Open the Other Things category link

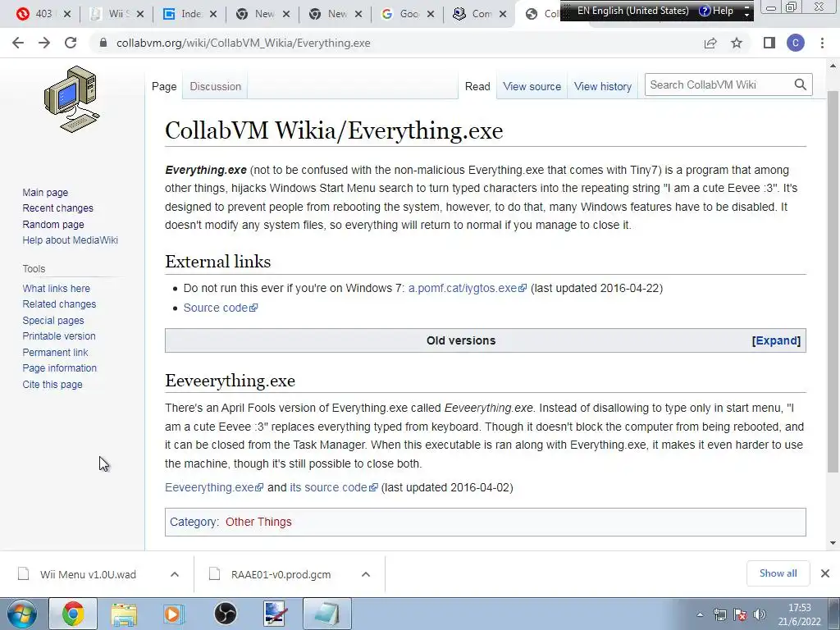coord(258,522)
